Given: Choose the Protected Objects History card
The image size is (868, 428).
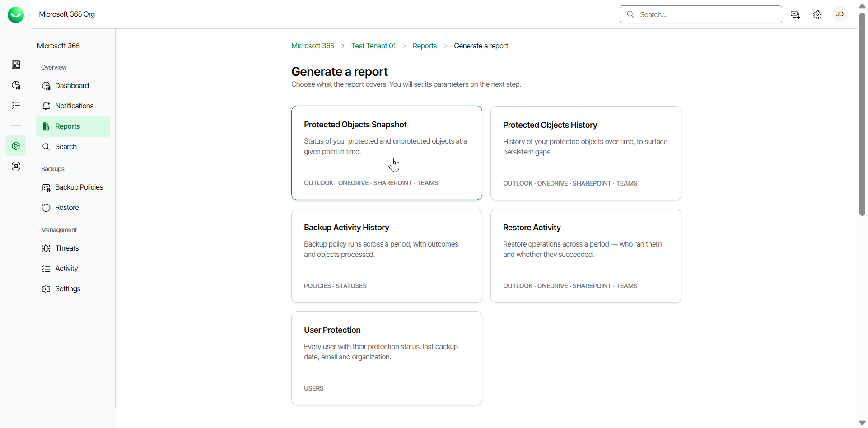Looking at the screenshot, I should (586, 153).
